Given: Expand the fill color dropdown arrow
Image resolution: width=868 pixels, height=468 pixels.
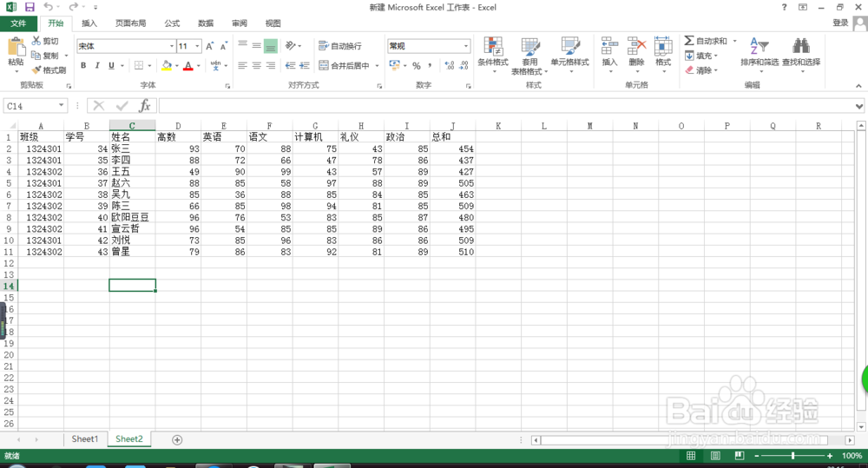Looking at the screenshot, I should 176,65.
